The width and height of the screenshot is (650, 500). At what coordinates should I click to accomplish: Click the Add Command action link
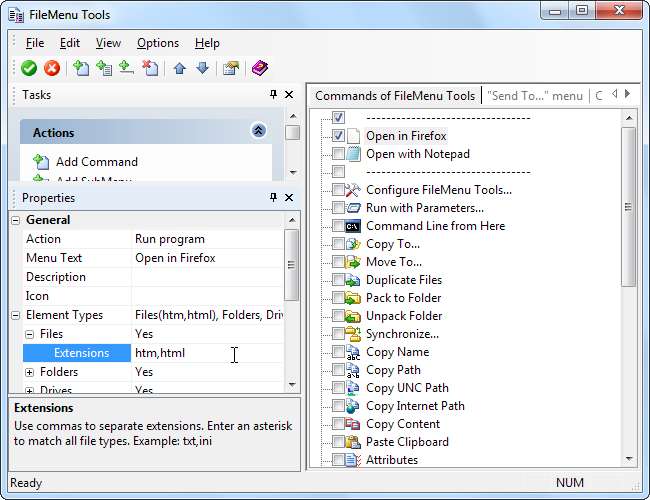[96, 161]
